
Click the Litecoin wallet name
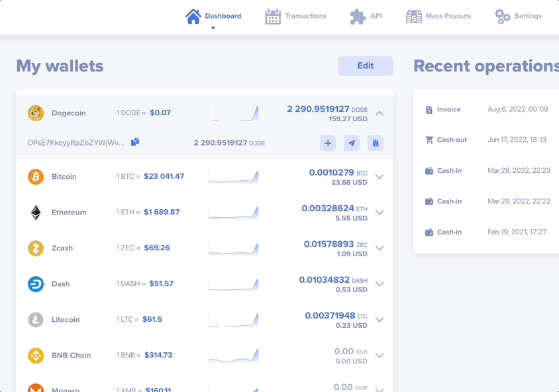coord(66,320)
